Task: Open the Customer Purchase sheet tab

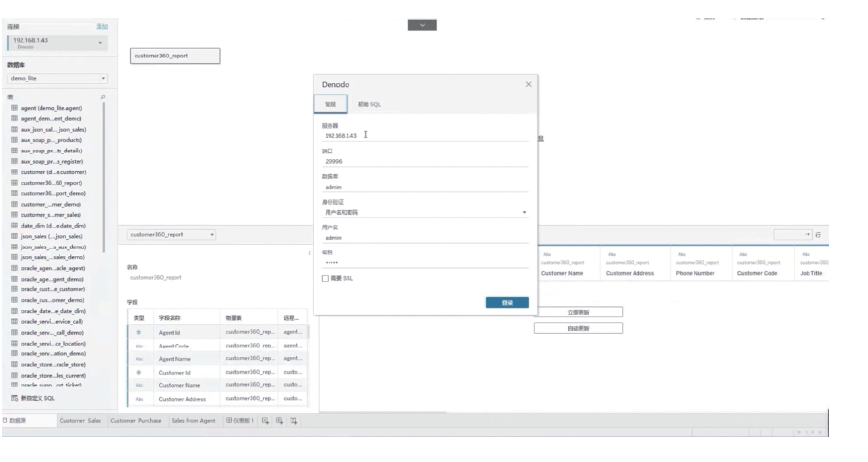Action: point(136,421)
